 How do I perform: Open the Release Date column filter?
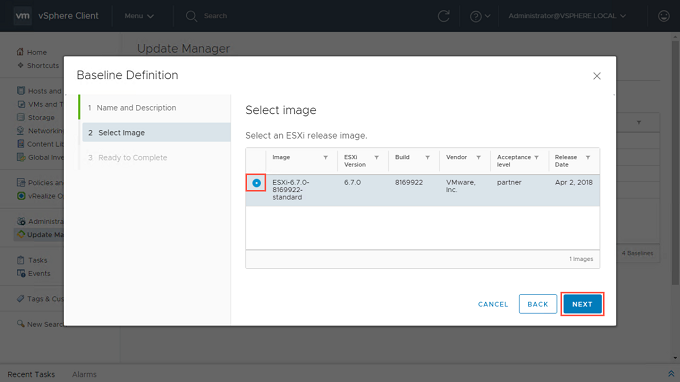click(x=588, y=157)
